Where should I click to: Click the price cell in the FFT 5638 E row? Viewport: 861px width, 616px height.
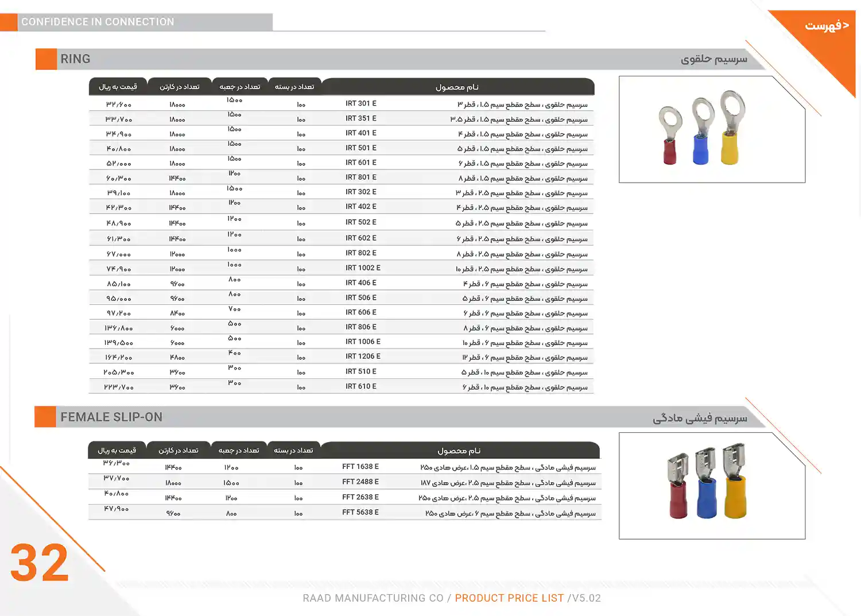tap(117, 509)
